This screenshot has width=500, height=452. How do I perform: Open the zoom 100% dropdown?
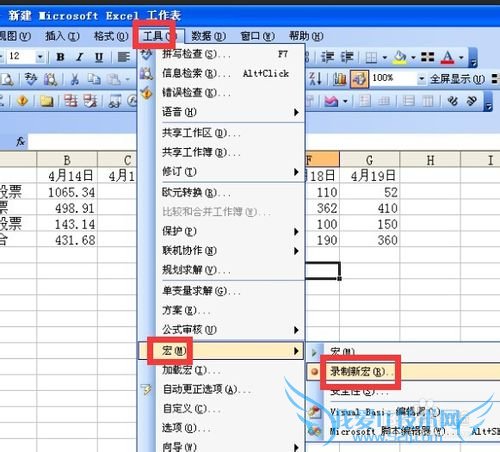422,79
